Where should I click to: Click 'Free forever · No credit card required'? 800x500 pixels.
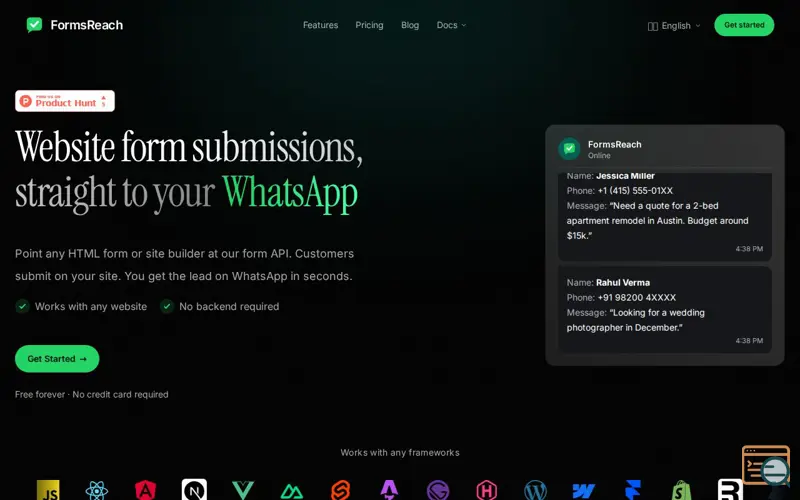(91, 394)
